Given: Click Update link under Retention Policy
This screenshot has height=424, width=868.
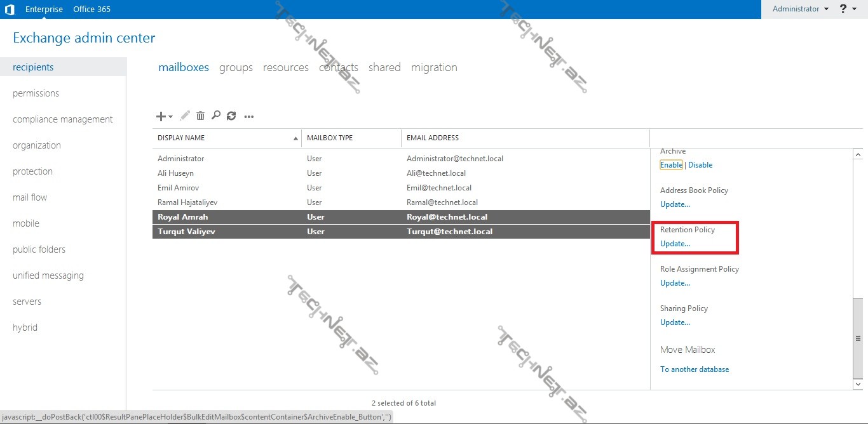Looking at the screenshot, I should [x=675, y=244].
